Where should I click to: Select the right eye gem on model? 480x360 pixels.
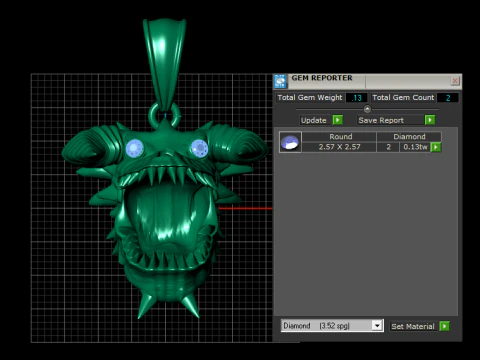pyautogui.click(x=199, y=148)
